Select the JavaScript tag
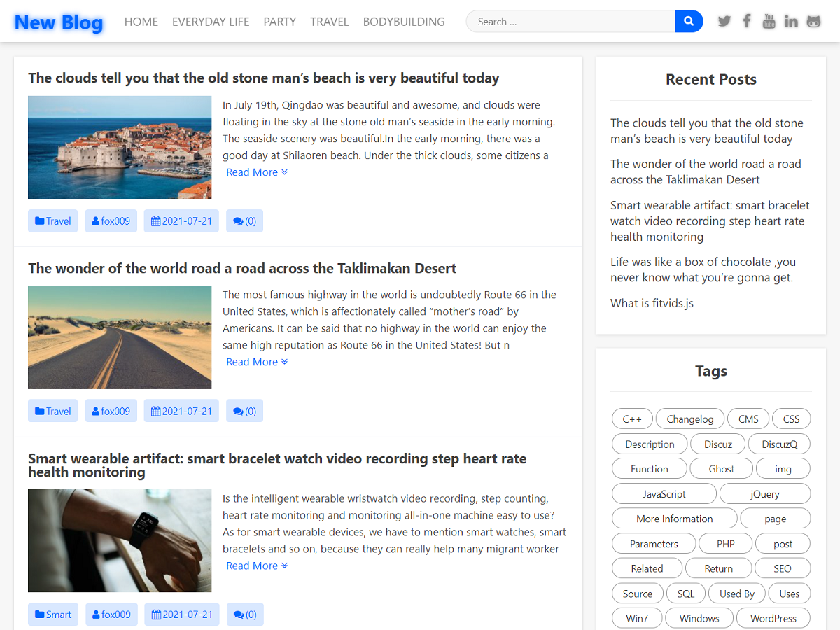840x630 pixels. click(x=664, y=494)
